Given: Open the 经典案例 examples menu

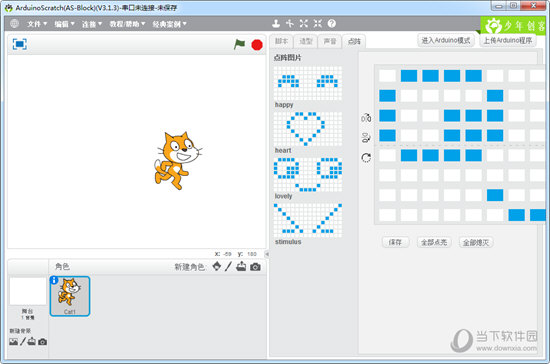Looking at the screenshot, I should point(169,24).
